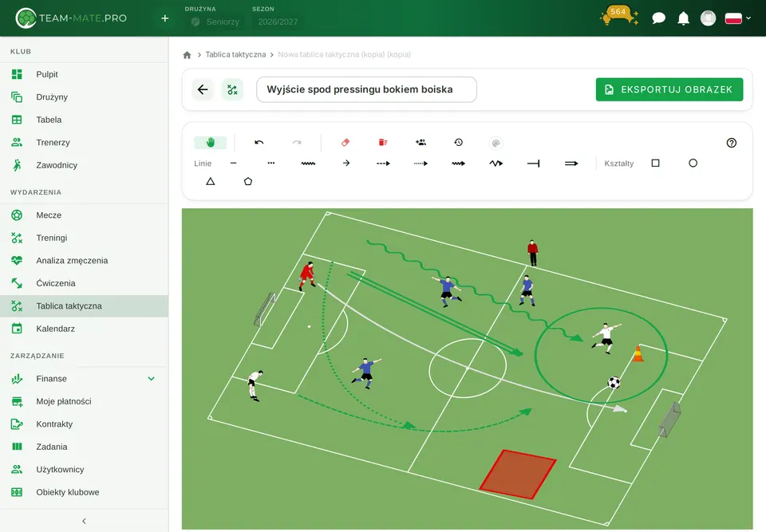Go to Ćwiczenia in the sidebar

[x=84, y=283]
